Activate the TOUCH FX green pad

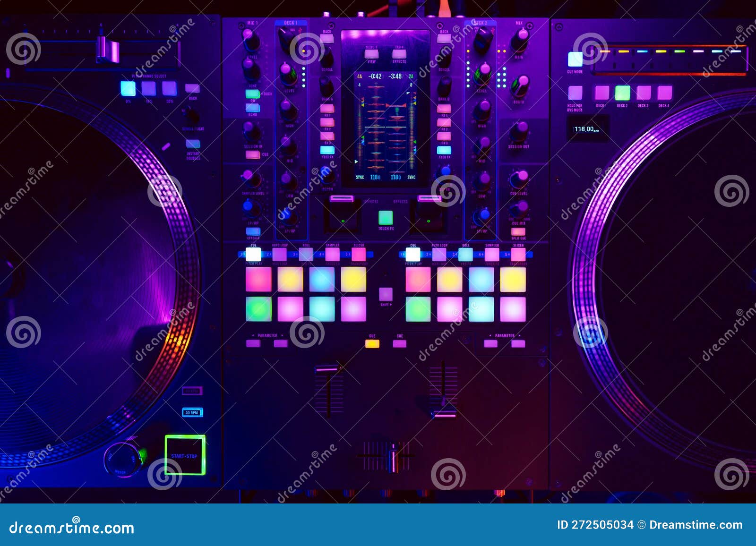[x=385, y=217]
